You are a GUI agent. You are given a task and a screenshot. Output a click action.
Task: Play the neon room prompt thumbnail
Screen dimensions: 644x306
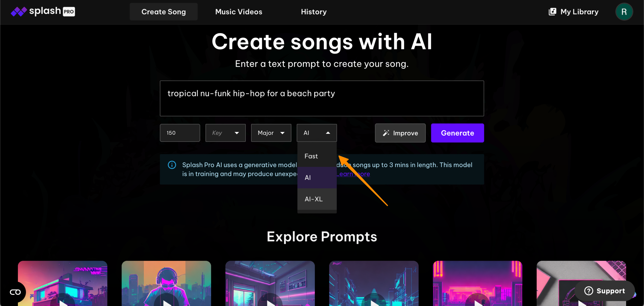270,301
